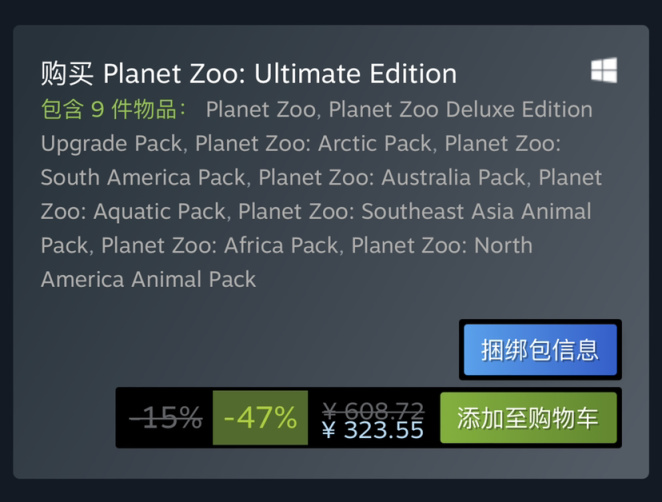
Task: Click the 捆绑包信息 bundle info button
Action: pos(540,350)
